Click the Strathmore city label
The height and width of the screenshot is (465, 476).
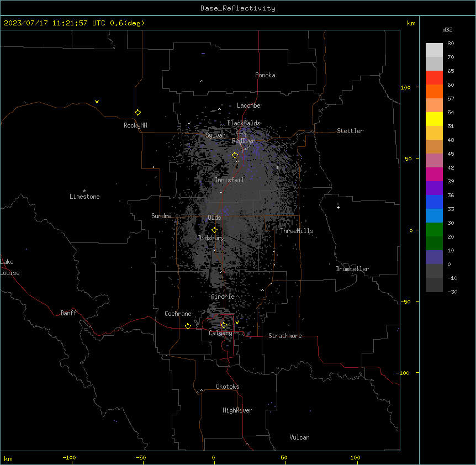click(x=285, y=336)
